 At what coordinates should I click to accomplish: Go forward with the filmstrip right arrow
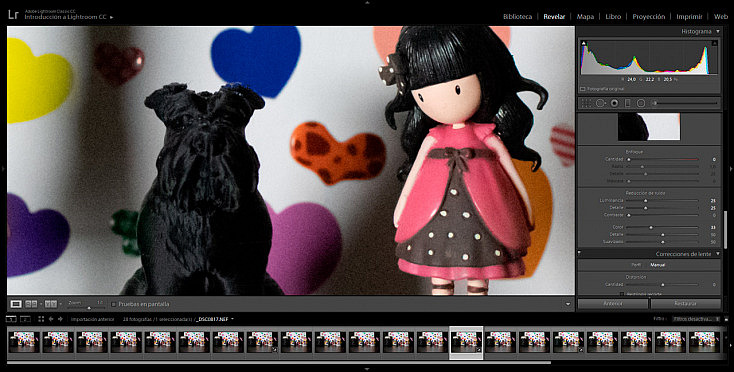coord(60,319)
